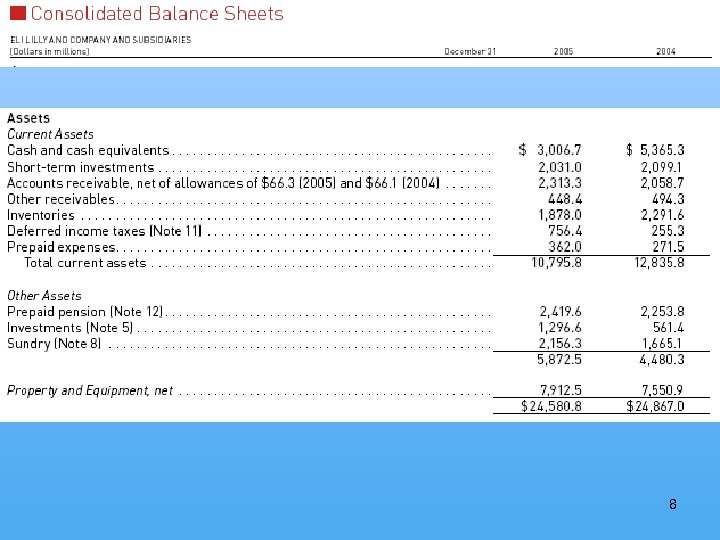Viewport: 720px width, 540px height.
Task: Click the '2004' column header
Action: click(666, 51)
